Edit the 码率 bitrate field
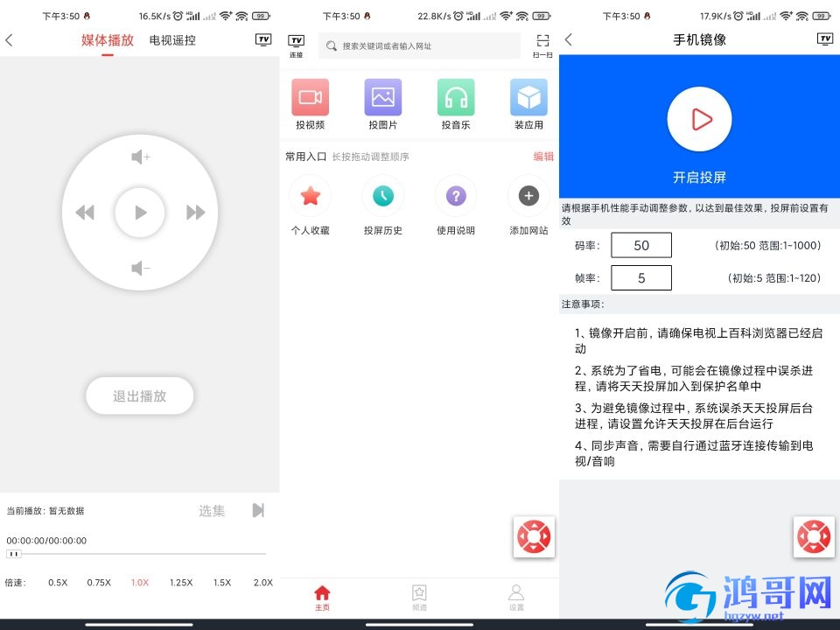This screenshot has width=840, height=630. click(x=641, y=245)
